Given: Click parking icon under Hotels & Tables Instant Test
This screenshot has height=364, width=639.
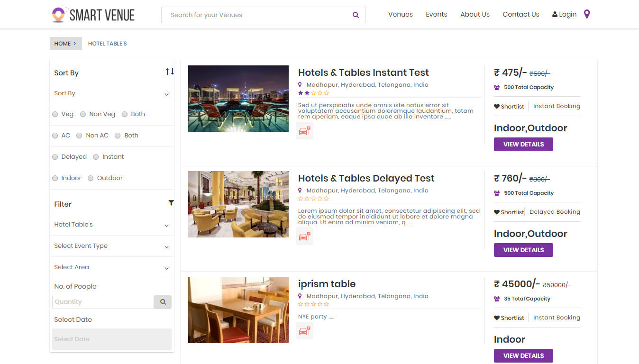Looking at the screenshot, I should pos(304,130).
